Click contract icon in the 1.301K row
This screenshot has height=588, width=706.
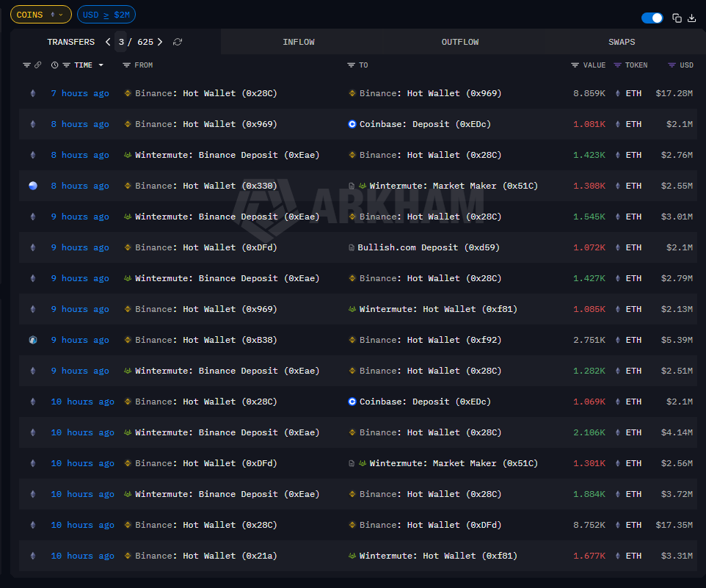point(352,463)
